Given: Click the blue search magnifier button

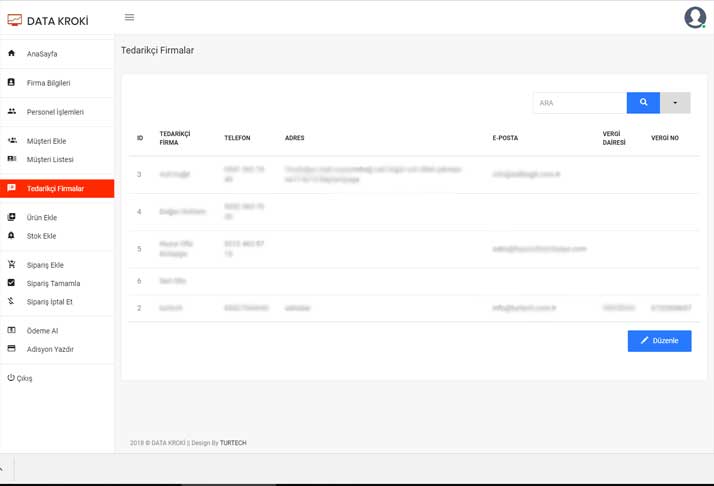Looking at the screenshot, I should [643, 103].
